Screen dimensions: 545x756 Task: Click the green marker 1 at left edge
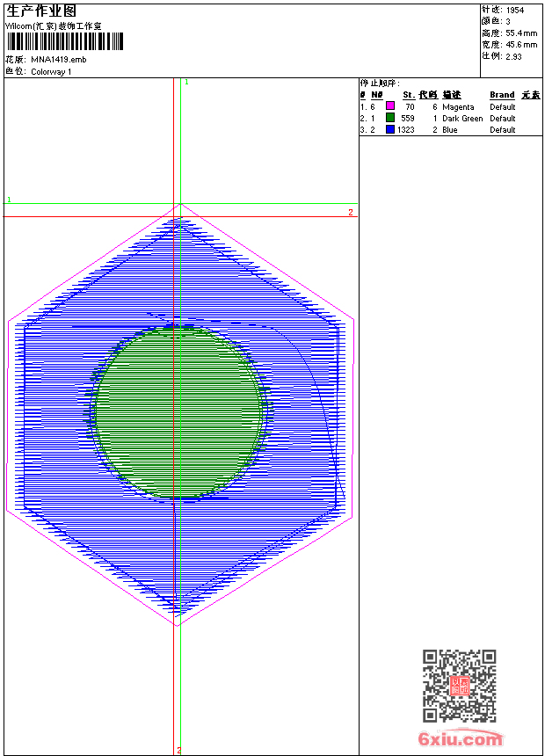[x=10, y=200]
